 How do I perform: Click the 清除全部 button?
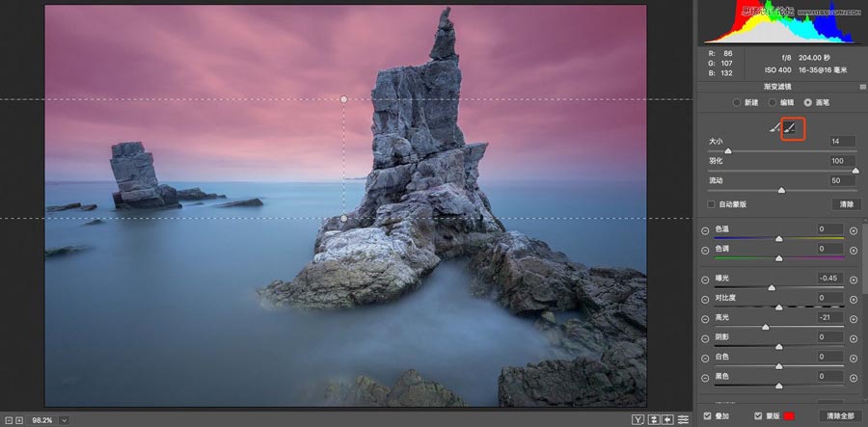[840, 416]
